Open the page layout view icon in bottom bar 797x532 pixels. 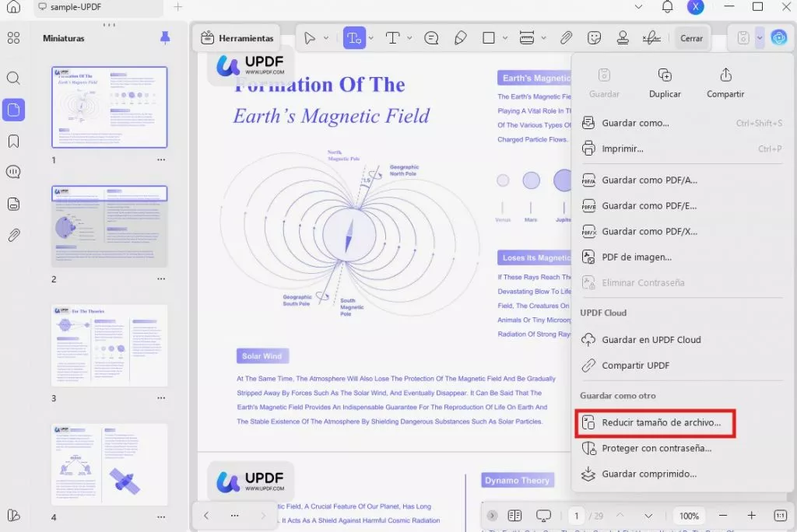pyautogui.click(x=514, y=516)
